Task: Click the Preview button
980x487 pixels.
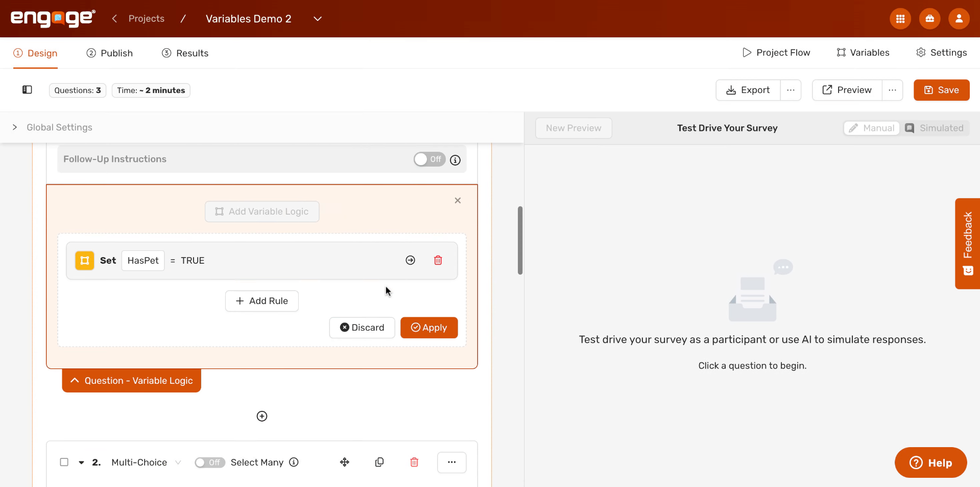Action: [847, 90]
